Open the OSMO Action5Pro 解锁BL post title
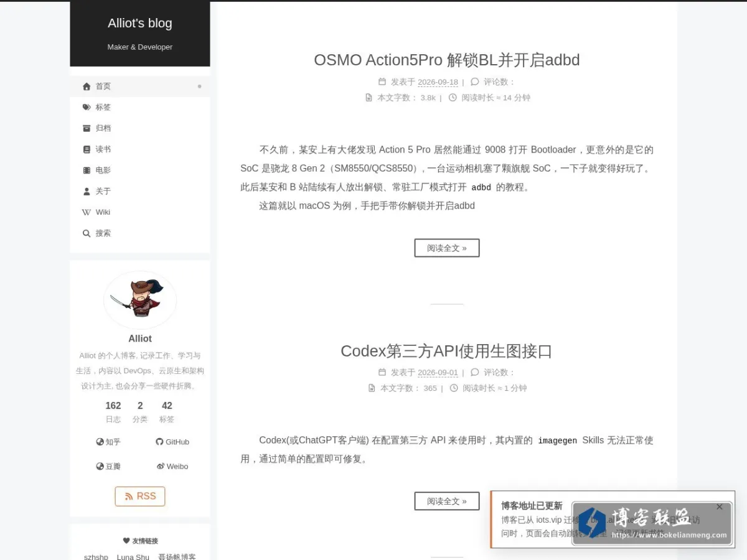The height and width of the screenshot is (560, 747). click(x=447, y=60)
